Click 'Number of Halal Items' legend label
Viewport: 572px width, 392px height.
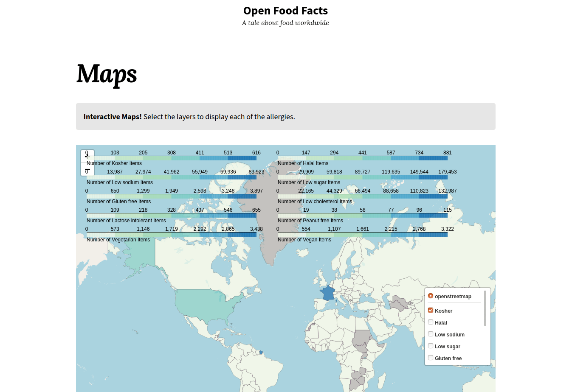[303, 163]
